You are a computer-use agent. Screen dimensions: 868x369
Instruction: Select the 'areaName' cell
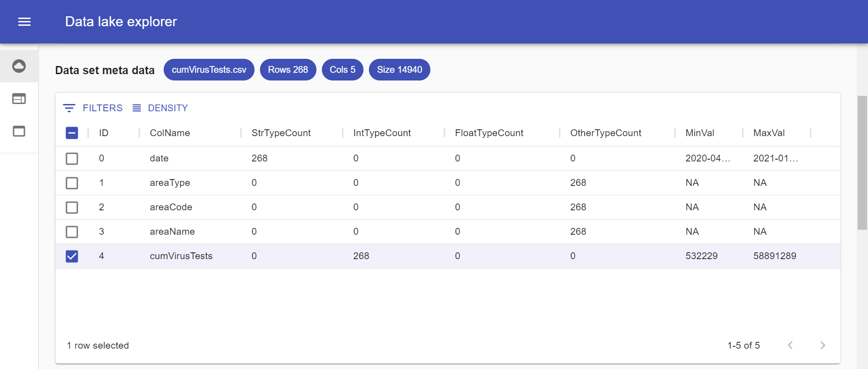[x=172, y=232]
